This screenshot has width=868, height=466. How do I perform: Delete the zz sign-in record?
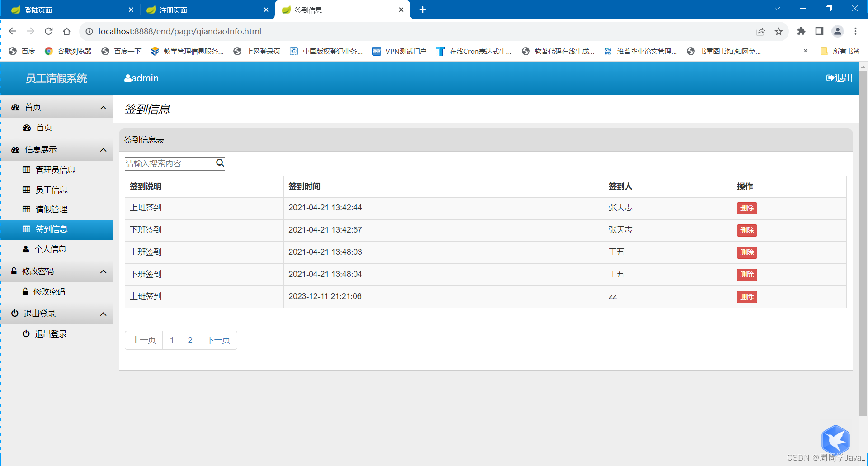pyautogui.click(x=746, y=297)
